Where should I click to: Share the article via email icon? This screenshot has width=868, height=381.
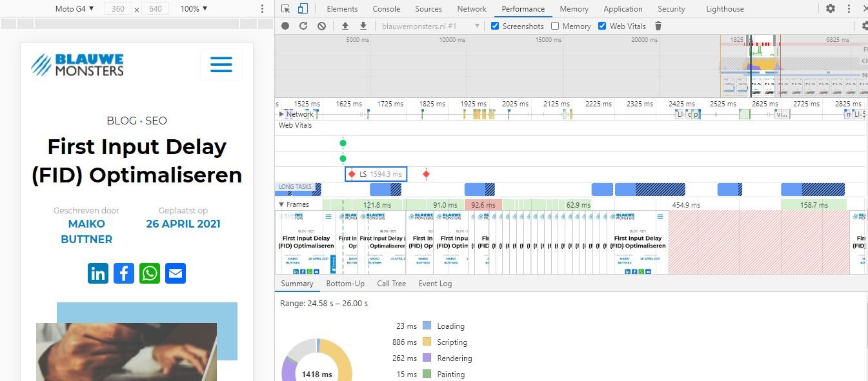tap(176, 273)
